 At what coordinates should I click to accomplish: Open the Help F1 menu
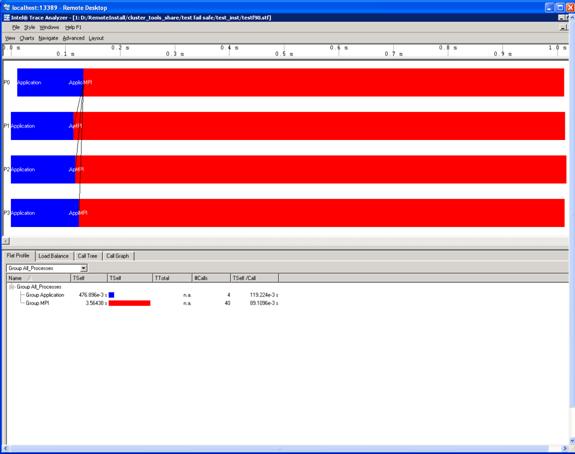pyautogui.click(x=73, y=28)
